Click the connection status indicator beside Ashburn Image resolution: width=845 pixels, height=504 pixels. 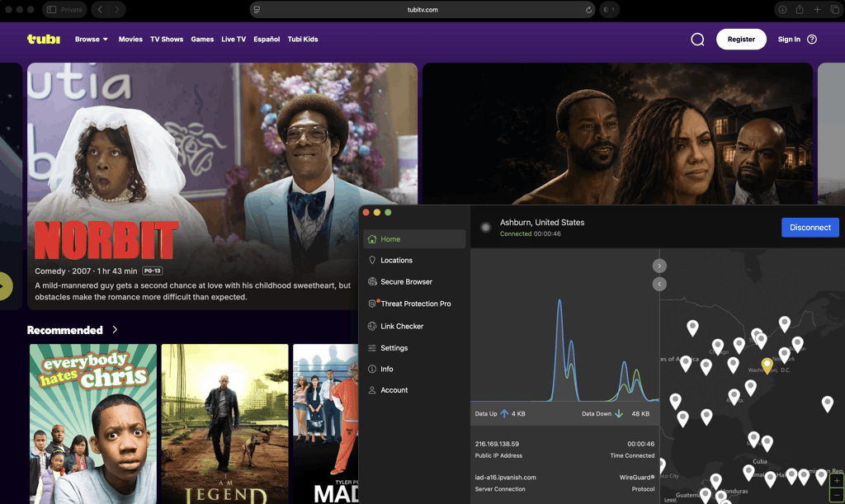[x=485, y=227]
